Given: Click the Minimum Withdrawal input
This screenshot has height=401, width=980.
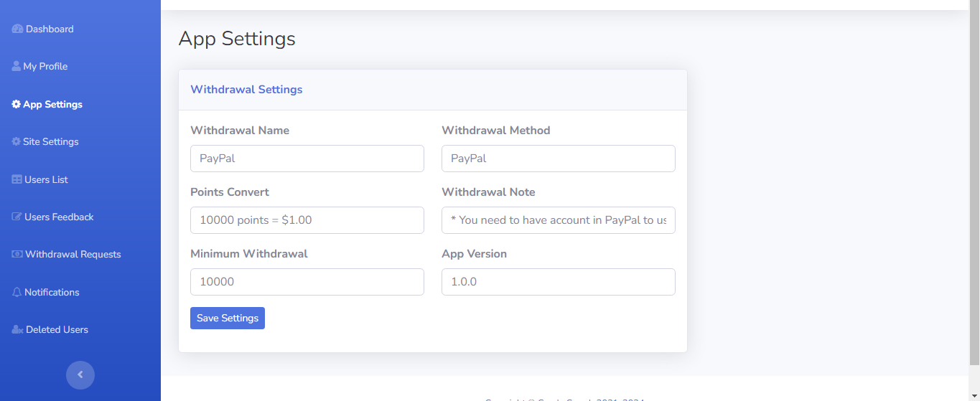Looking at the screenshot, I should click(307, 282).
